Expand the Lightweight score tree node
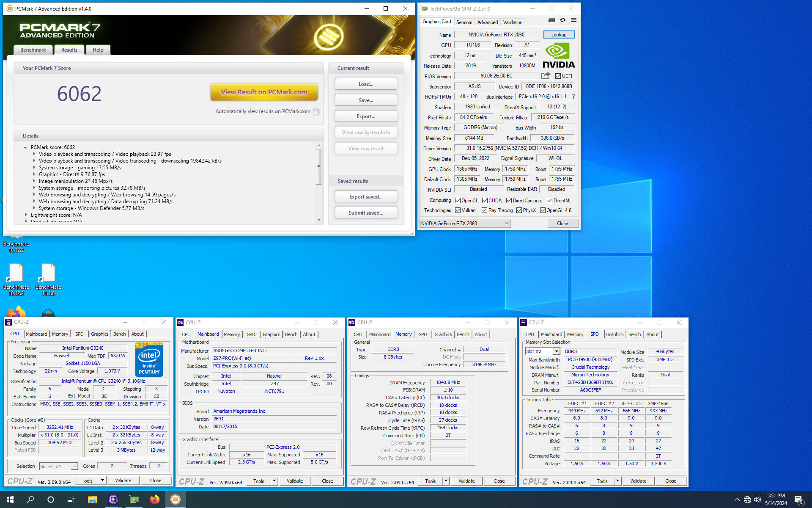This screenshot has width=812, height=508. 26,215
